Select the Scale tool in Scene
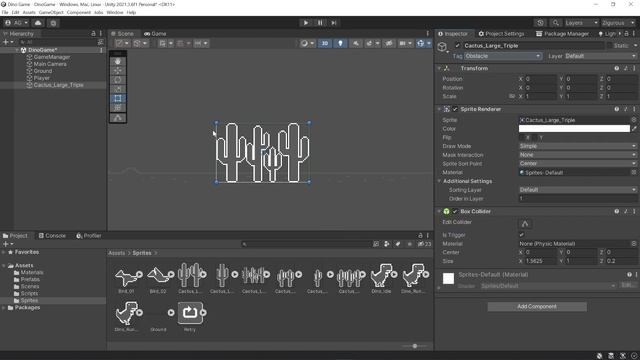Screen dimensions: 640x360 118,89
